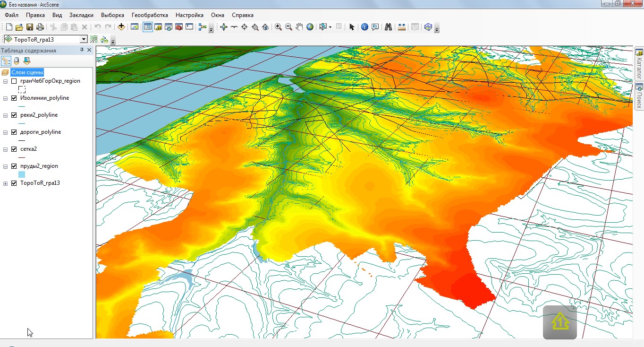Image resolution: width=644 pixels, height=347 pixels.
Task: Click the Add Data button
Action: tap(121, 27)
